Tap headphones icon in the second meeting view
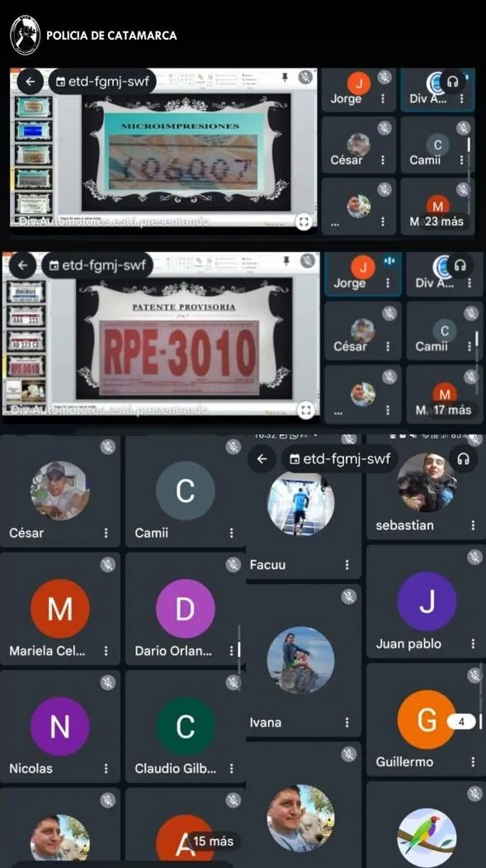The height and width of the screenshot is (868, 486). pyautogui.click(x=460, y=266)
